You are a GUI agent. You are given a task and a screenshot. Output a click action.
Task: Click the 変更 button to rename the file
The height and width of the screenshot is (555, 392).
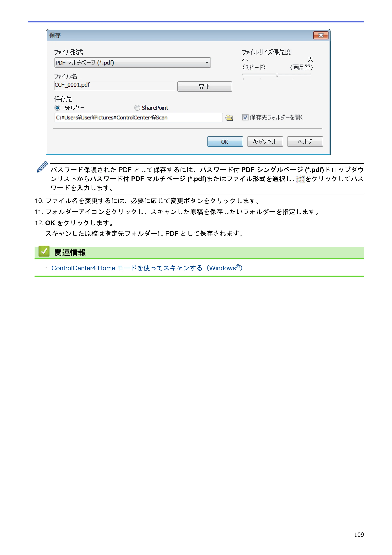205,87
